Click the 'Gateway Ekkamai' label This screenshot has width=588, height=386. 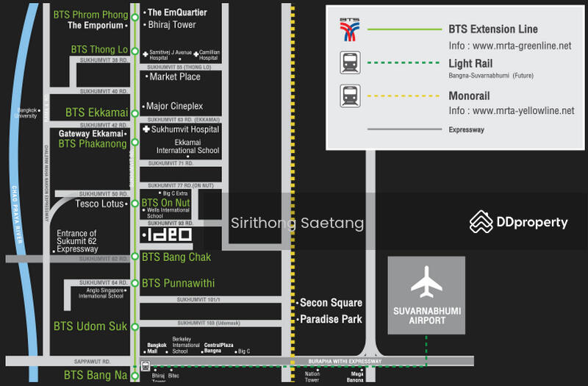pyautogui.click(x=90, y=134)
